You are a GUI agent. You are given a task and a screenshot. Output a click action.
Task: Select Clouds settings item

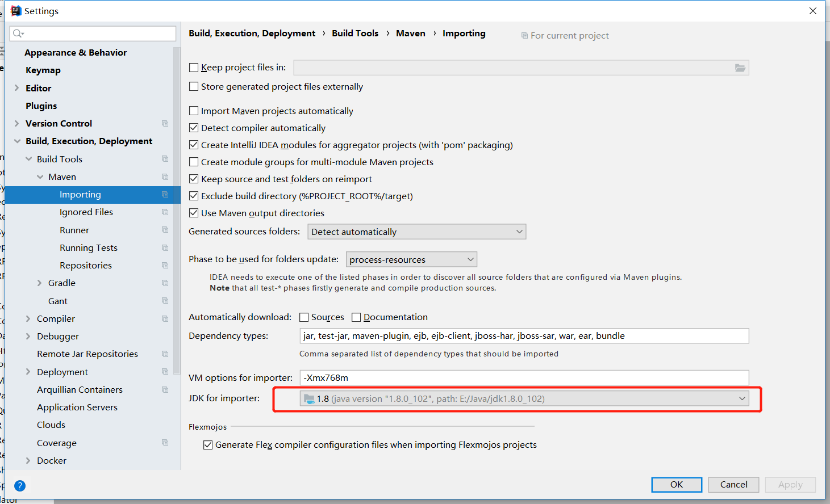tap(51, 425)
